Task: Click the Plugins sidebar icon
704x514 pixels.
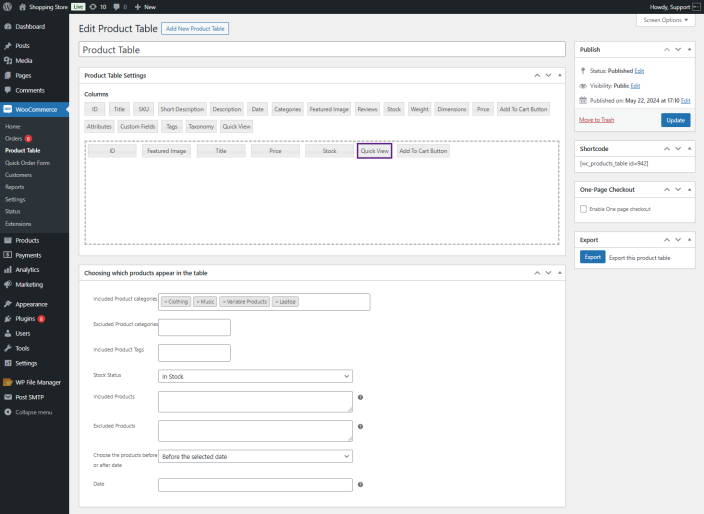Action: [8, 319]
